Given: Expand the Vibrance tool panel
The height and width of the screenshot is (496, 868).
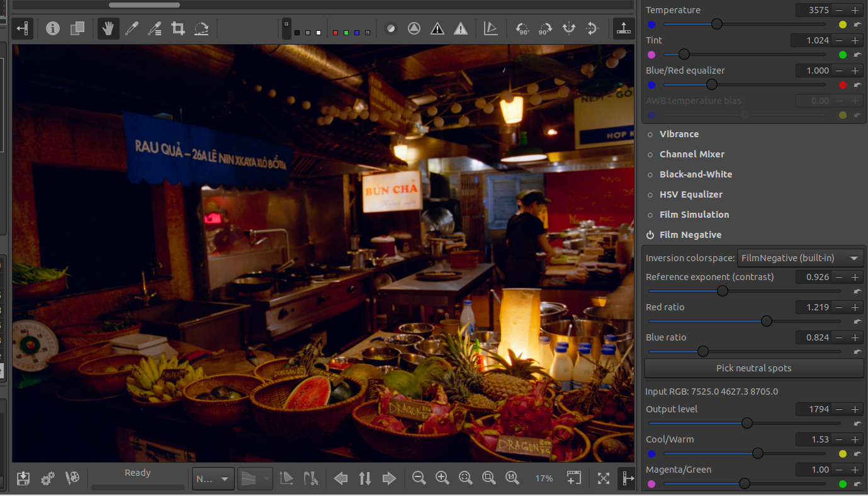Looking at the screenshot, I should [679, 134].
